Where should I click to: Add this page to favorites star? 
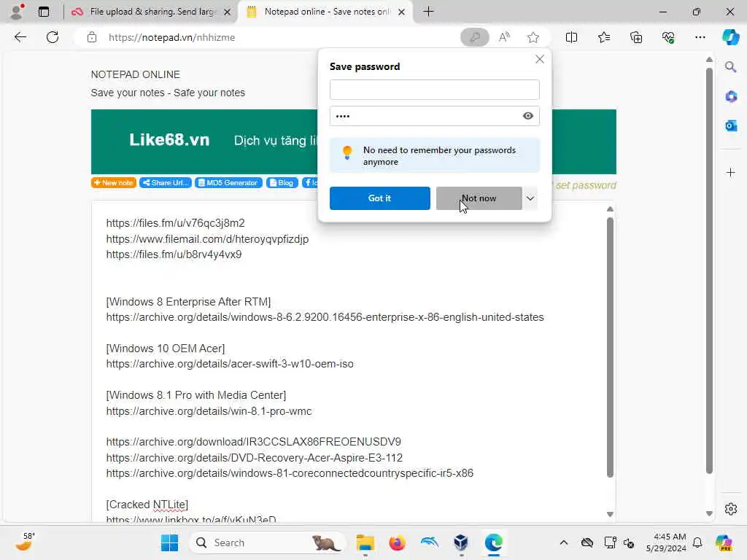[533, 37]
